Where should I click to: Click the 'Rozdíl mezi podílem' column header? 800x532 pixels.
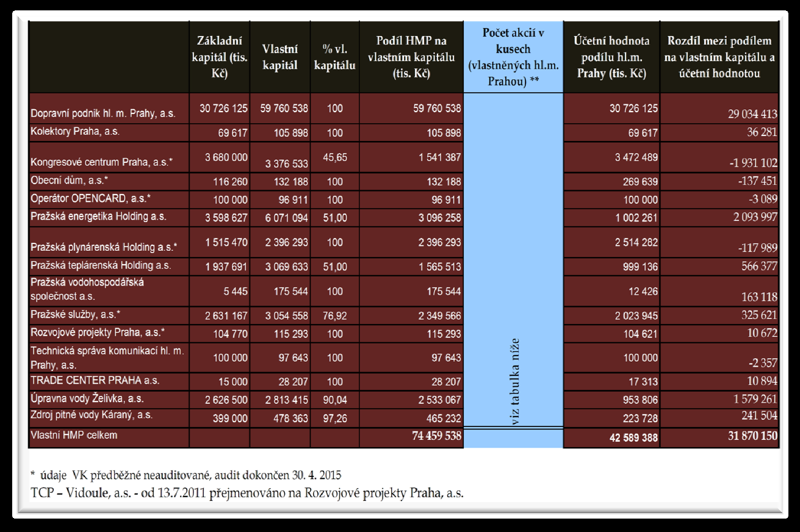click(x=719, y=58)
